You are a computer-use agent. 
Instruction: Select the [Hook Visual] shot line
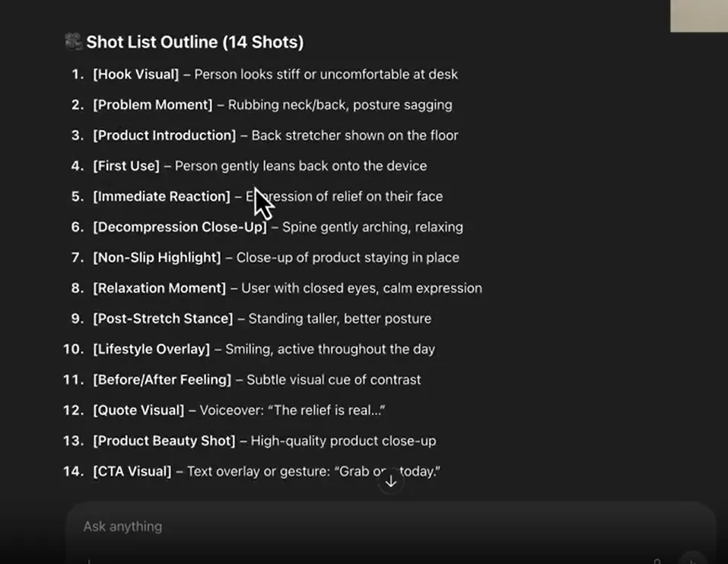(x=265, y=75)
